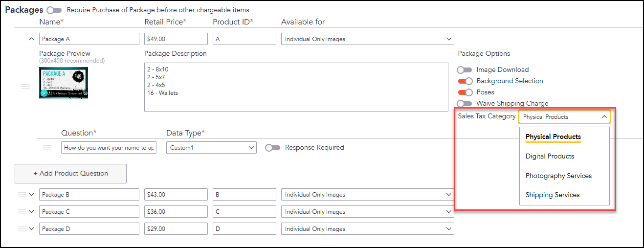This screenshot has width=644, height=248.
Task: Click the Package B drag handle icon
Action: pyautogui.click(x=22, y=195)
